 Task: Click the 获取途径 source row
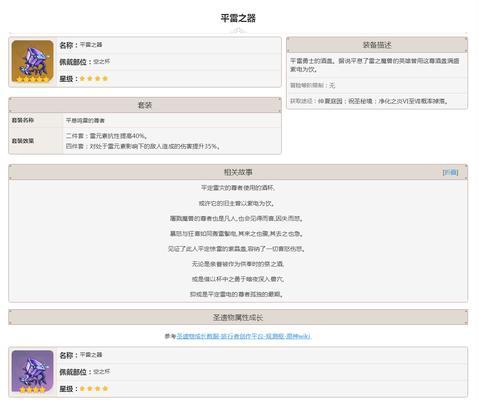pos(377,101)
